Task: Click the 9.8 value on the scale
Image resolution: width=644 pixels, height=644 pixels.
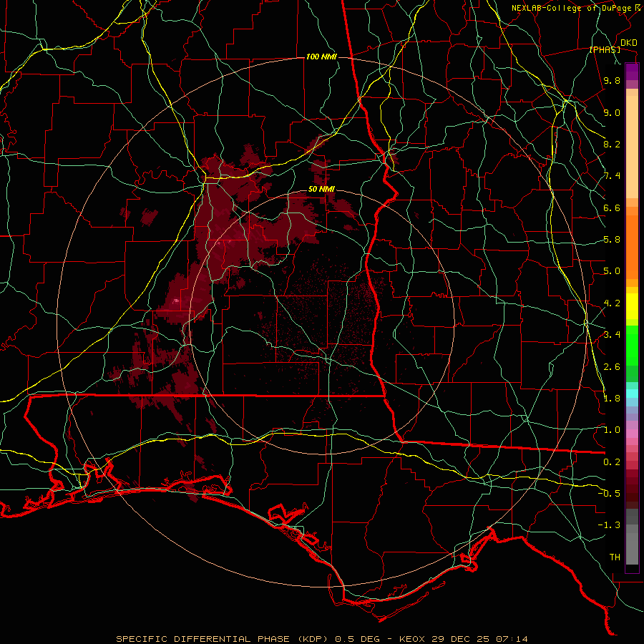Action: coord(612,81)
